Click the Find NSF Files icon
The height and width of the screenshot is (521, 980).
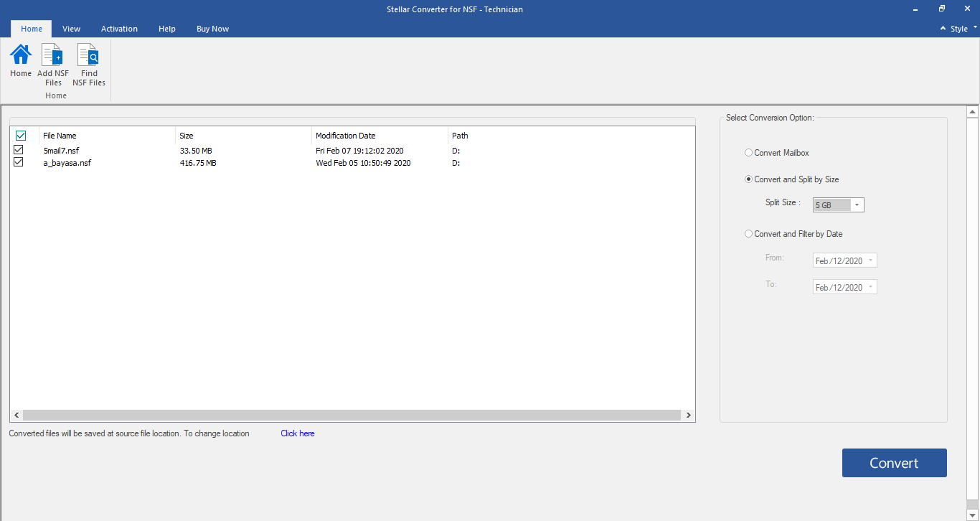88,56
